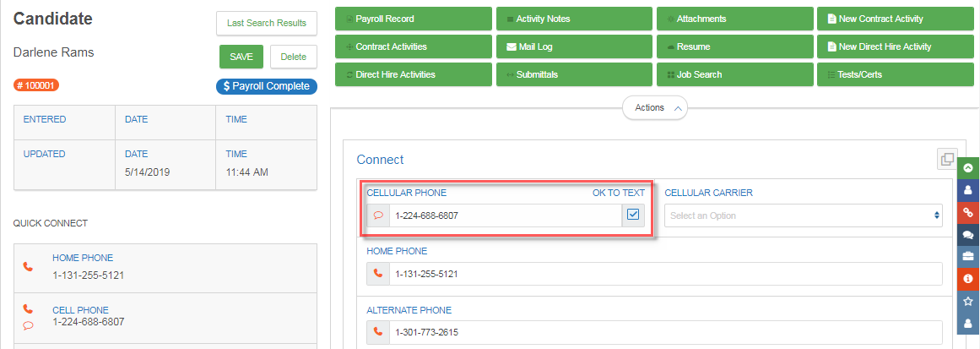Click the updated time 11:44 AM
The height and width of the screenshot is (349, 980).
(246, 172)
